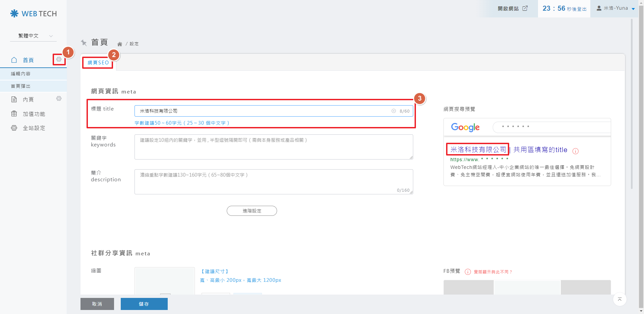This screenshot has width=644, height=314.
Task: Open 編輯內容 in the sidebar
Action: point(21,74)
